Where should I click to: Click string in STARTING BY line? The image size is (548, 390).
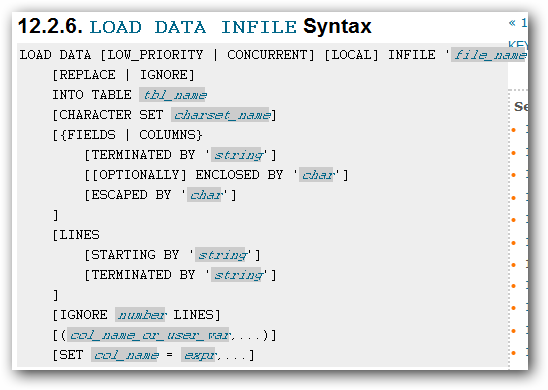click(x=221, y=255)
